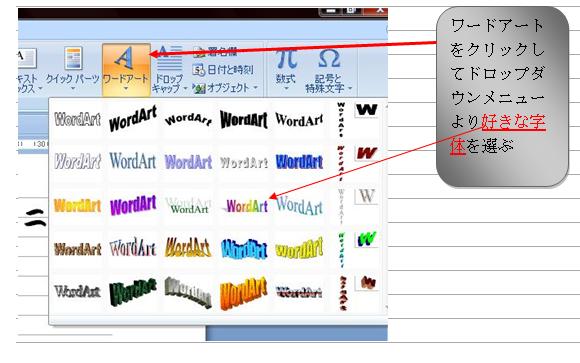Expand the 記号と特殊文字 dropdown arrow
Viewport: 580px width, 363px height.
coord(350,88)
